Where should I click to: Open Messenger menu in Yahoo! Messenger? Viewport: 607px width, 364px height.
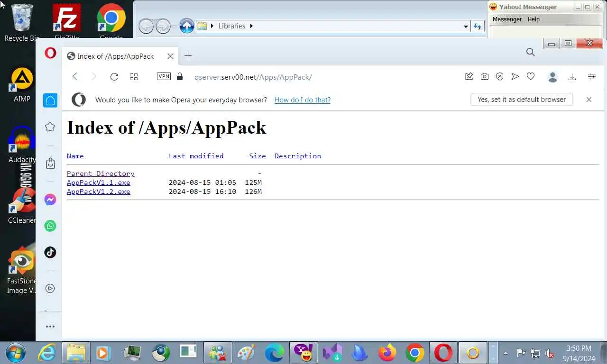[x=507, y=19]
